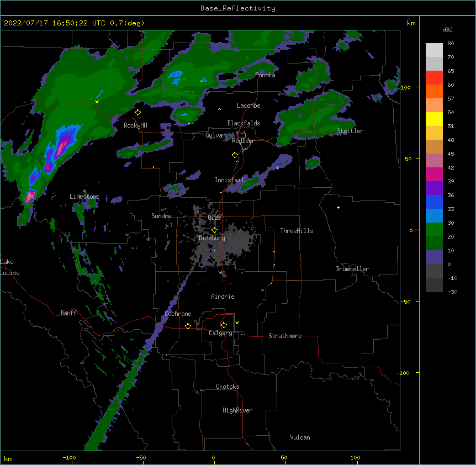This screenshot has height=465, width=476.
Task: Click the HighRiver label
Action: tap(237, 410)
